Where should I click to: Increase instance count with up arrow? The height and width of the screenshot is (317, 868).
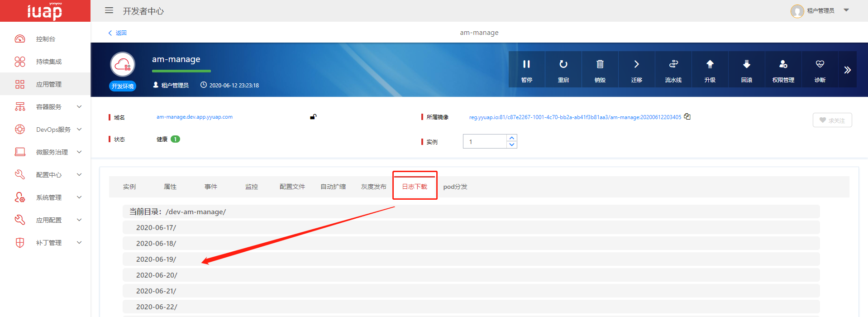(511, 138)
